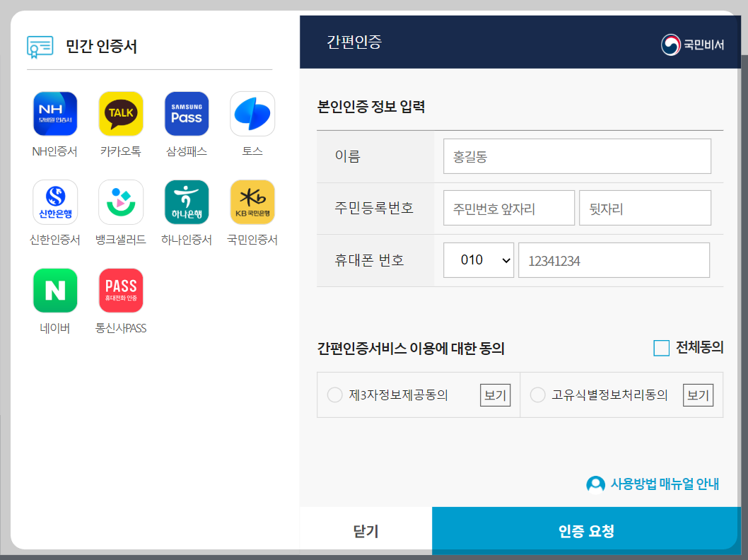Click the 간편인증 header title

(x=354, y=42)
